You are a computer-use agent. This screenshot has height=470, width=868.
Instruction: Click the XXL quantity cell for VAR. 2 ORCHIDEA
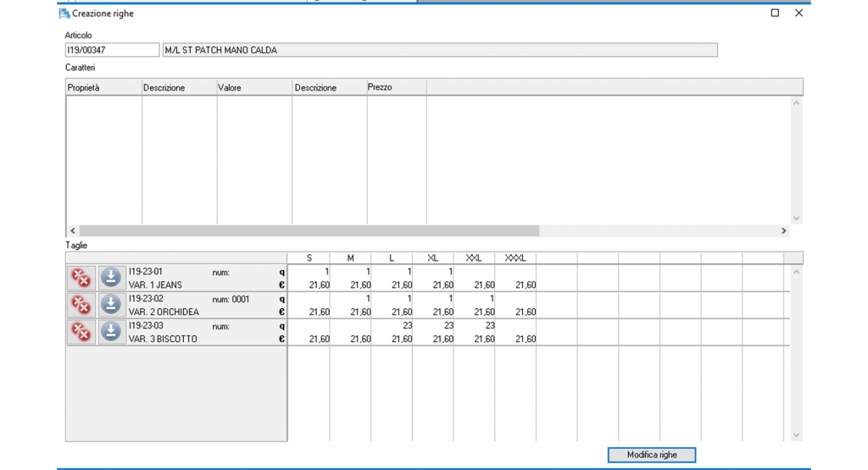(x=474, y=299)
